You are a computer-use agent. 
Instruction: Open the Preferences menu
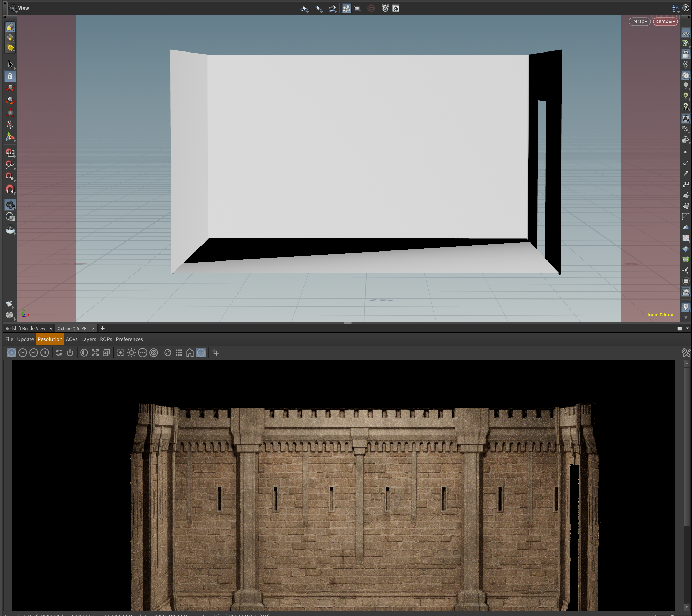129,339
